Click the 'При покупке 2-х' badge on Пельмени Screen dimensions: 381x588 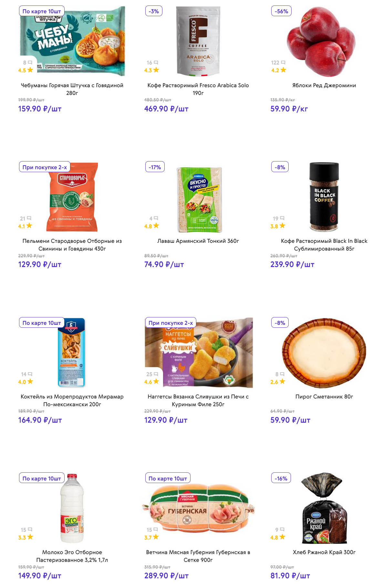(x=45, y=167)
